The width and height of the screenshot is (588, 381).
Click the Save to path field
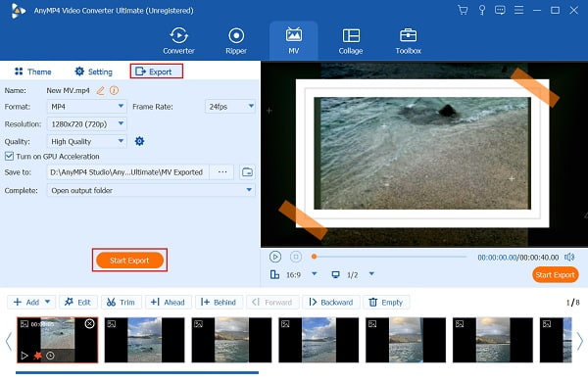click(x=127, y=172)
